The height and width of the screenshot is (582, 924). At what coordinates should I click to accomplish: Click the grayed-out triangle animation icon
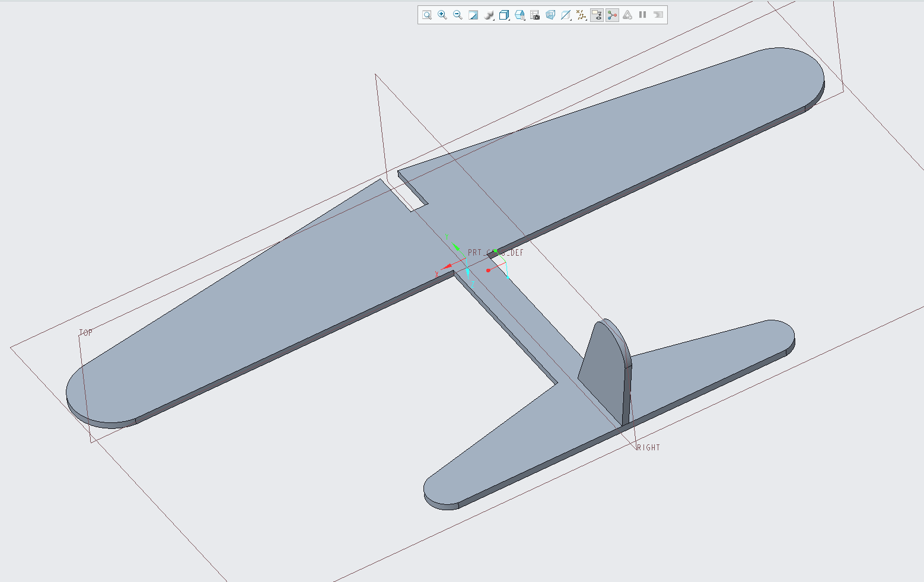click(627, 15)
